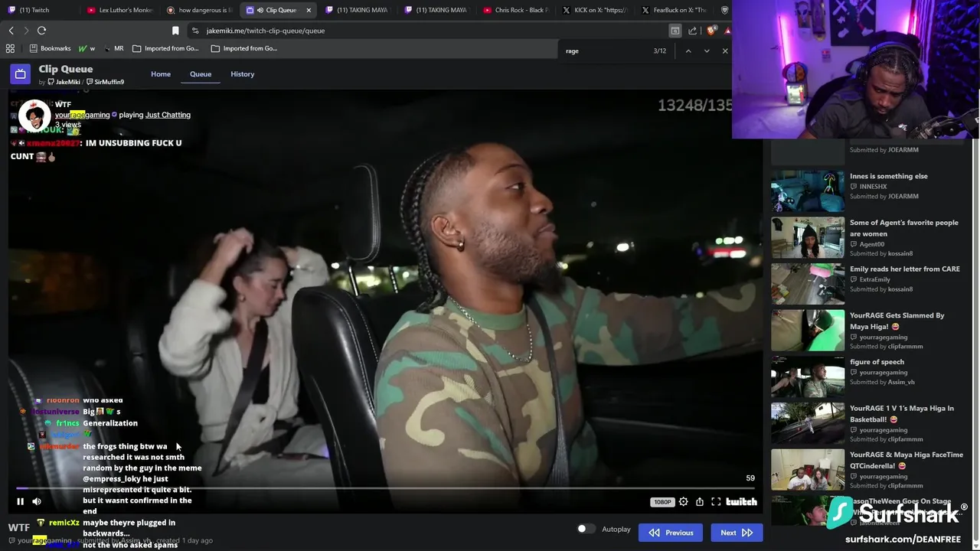Close the Clip Queue browser tab
Screen dimensions: 980x551
309,10
